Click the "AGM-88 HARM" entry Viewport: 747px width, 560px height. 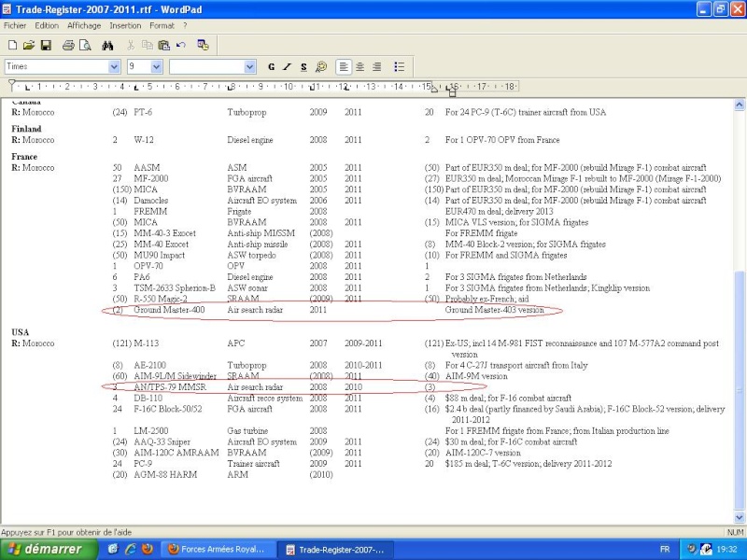[165, 474]
